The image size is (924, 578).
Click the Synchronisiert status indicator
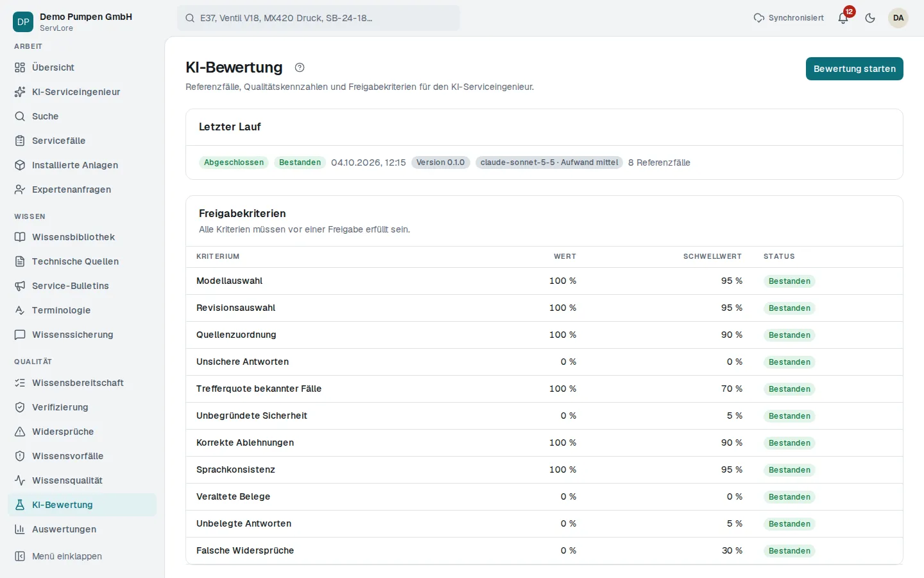789,18
